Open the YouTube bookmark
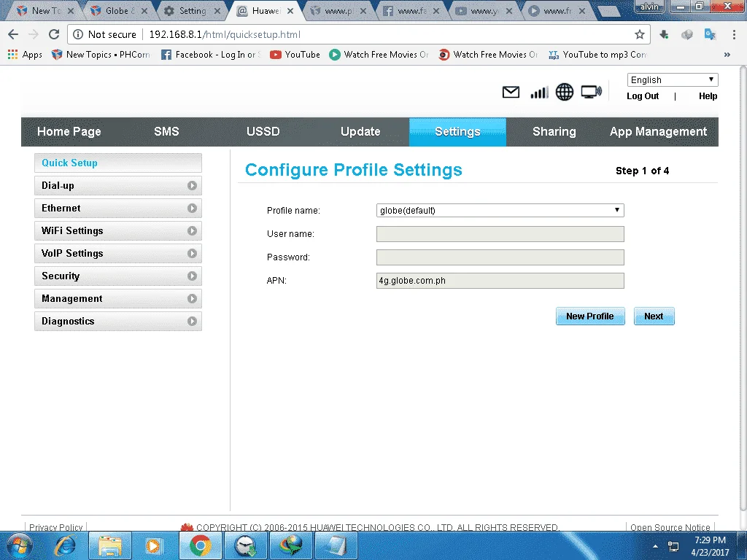This screenshot has height=560, width=747. [295, 55]
